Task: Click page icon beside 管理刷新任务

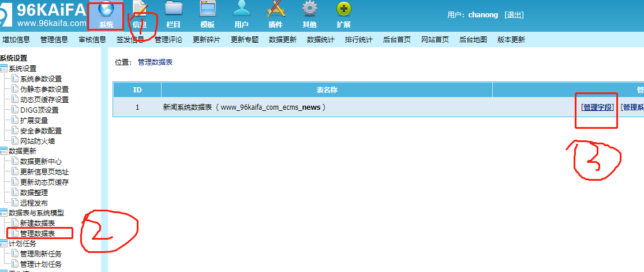Action: 15,254
